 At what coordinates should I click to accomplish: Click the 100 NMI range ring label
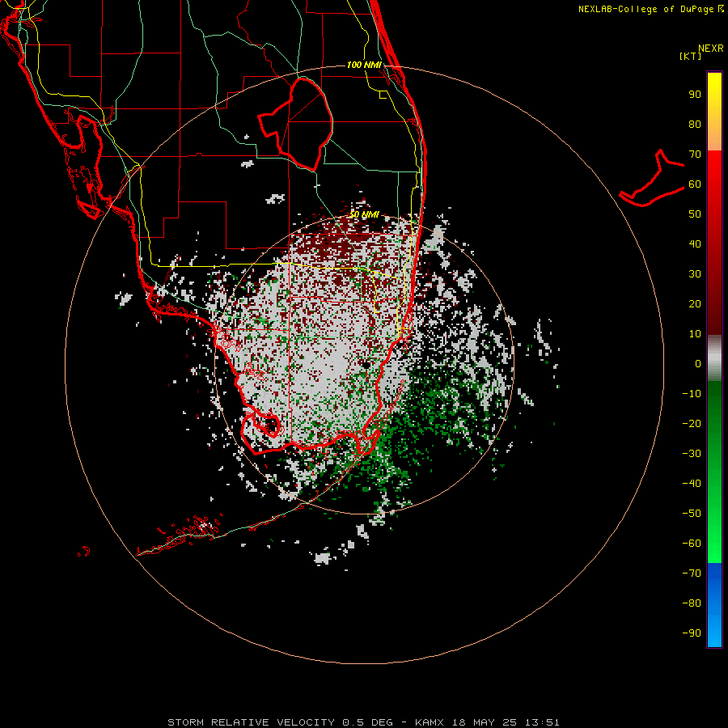pos(364,65)
